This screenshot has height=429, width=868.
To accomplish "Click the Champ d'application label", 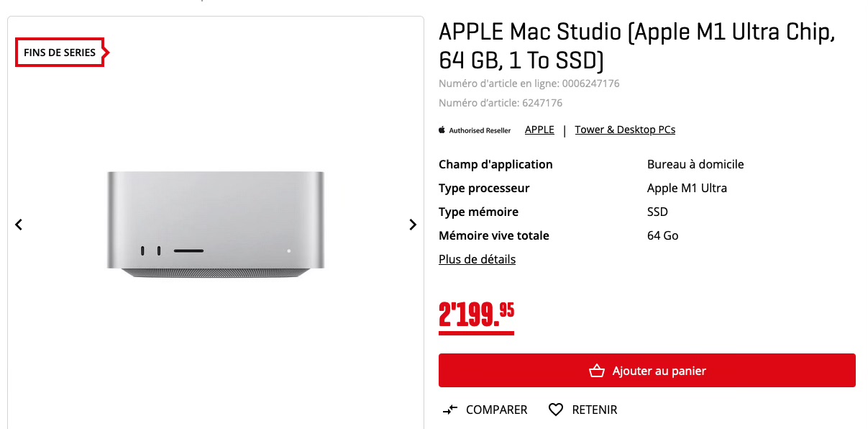I will point(495,164).
